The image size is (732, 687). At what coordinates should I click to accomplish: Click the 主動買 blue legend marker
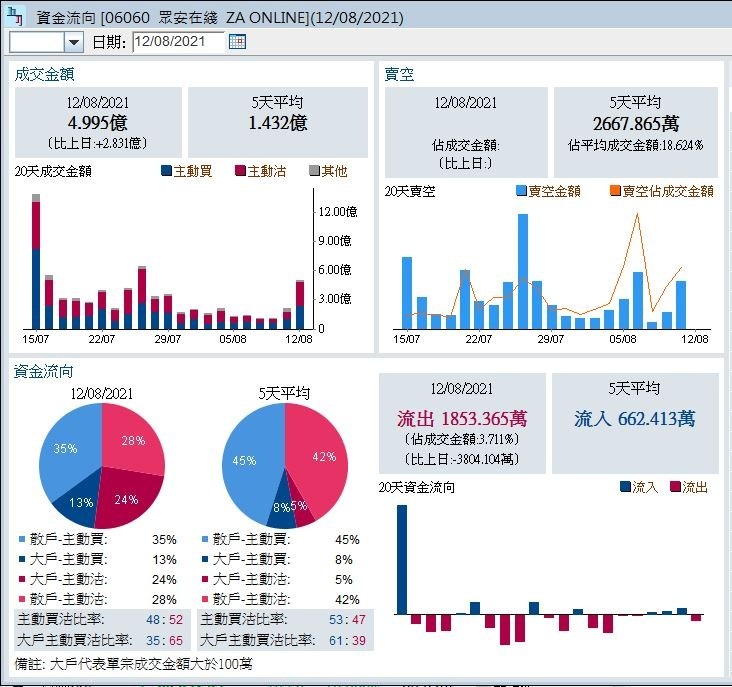pos(166,172)
